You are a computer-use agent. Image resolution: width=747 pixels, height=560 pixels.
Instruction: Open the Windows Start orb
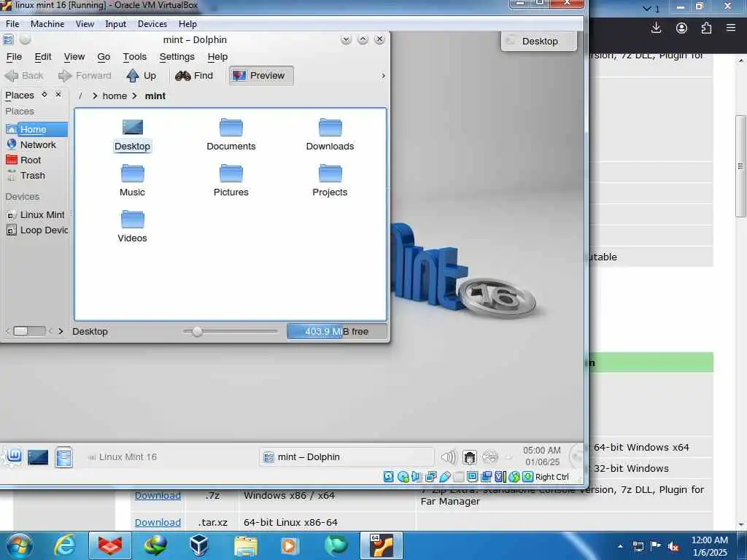(20, 545)
